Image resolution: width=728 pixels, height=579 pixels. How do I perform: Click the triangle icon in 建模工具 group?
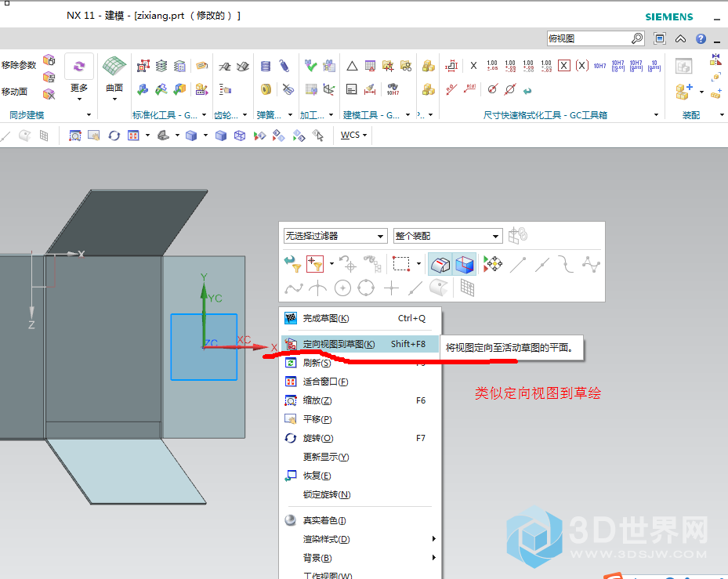(352, 66)
